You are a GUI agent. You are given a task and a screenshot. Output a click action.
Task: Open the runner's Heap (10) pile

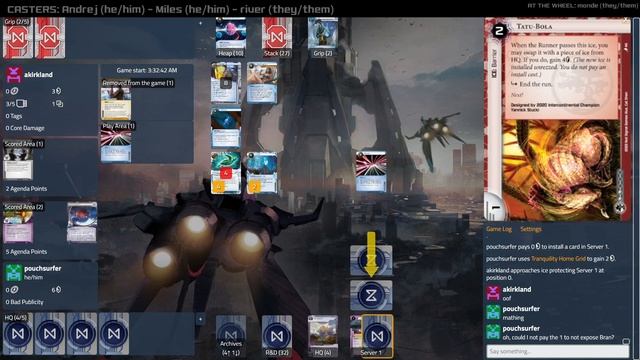(x=231, y=38)
